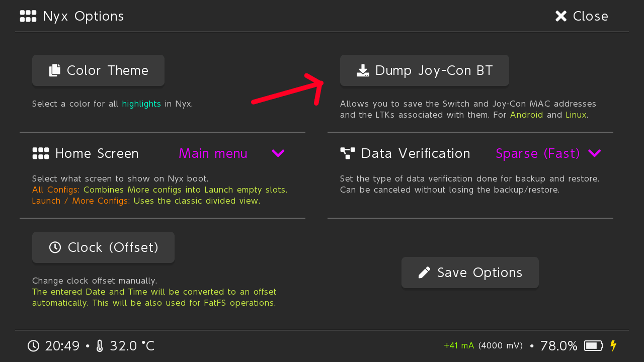
Task: Expand the Data Verification chevron arrow
Action: [594, 153]
